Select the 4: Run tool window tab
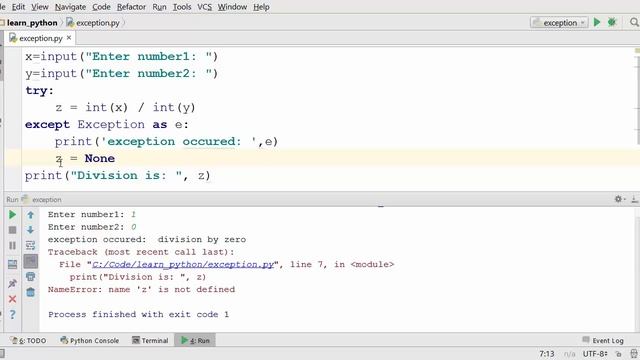The image size is (640, 360). point(195,340)
